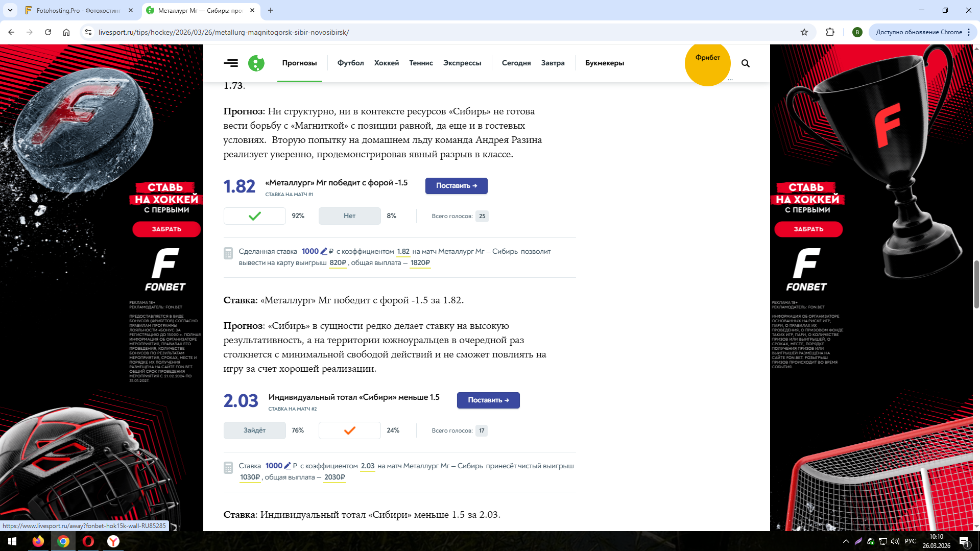The height and width of the screenshot is (551, 980).
Task: Switch to the Fotohosting.Pro tab
Action: point(79,10)
